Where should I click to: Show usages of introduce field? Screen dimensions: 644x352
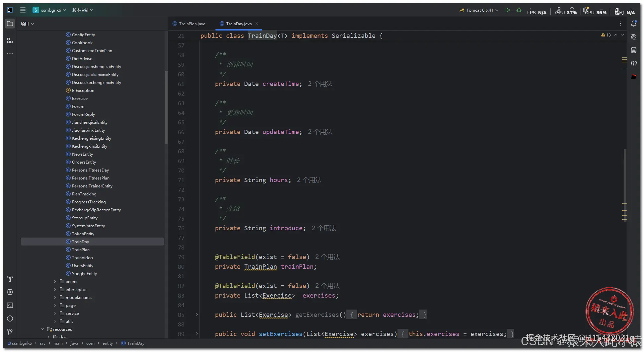[324, 228]
